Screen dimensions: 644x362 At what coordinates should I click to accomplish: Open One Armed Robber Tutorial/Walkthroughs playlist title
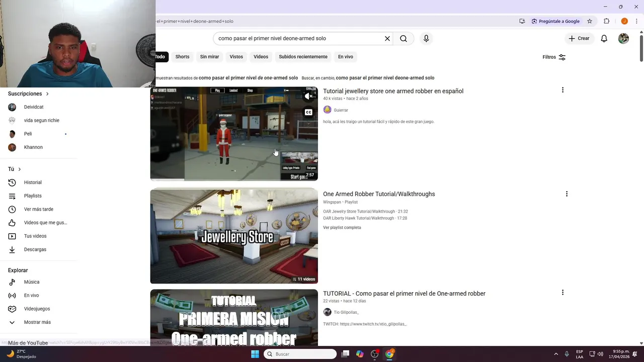379,194
